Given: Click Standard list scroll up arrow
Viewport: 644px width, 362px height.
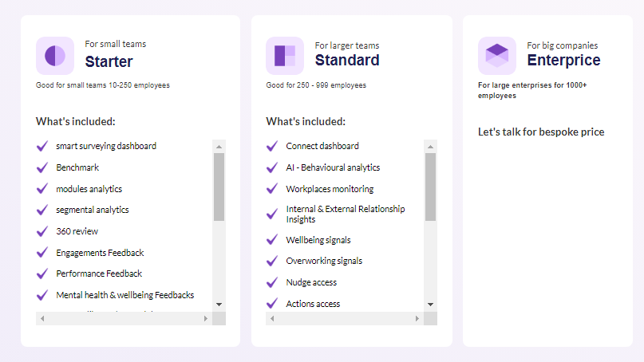Looking at the screenshot, I should (x=431, y=147).
